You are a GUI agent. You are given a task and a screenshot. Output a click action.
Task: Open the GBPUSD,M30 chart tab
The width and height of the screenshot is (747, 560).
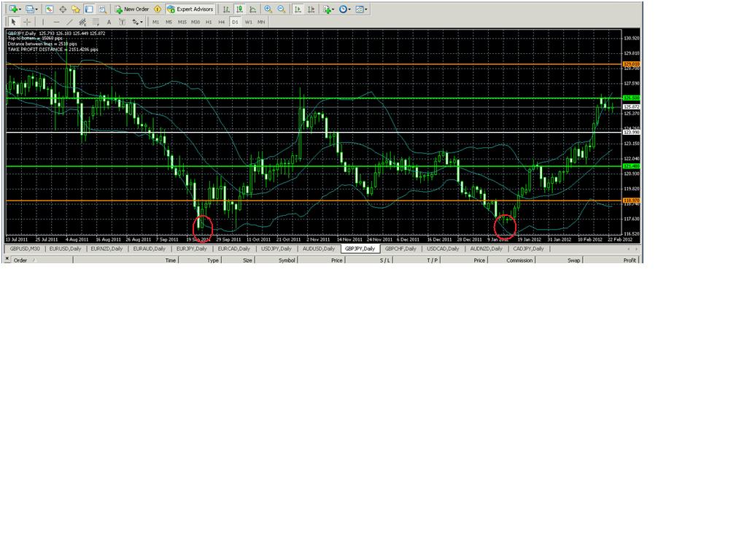pyautogui.click(x=25, y=249)
